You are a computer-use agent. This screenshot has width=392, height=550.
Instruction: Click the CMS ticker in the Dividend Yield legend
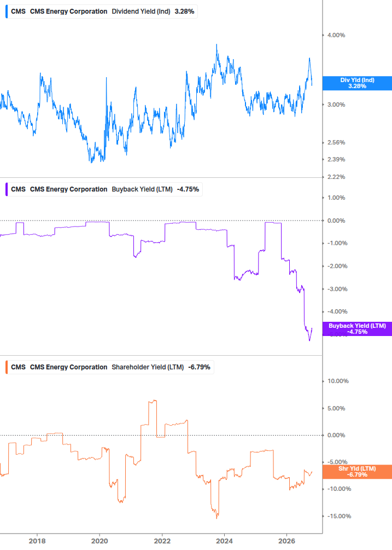[x=18, y=11]
